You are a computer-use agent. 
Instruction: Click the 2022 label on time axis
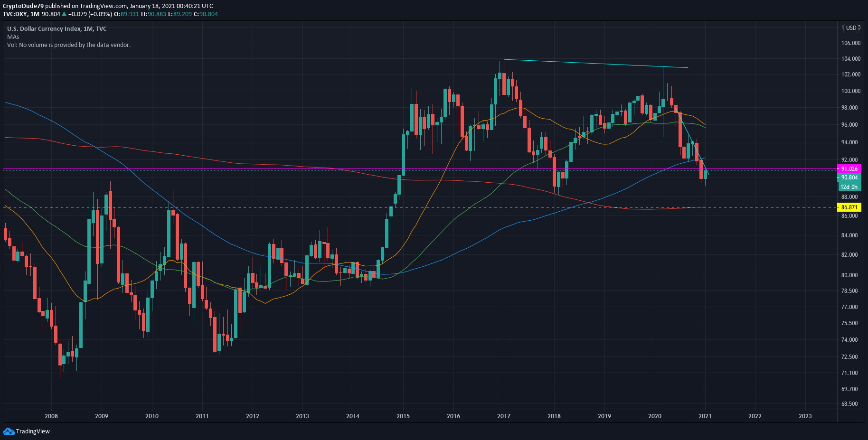pos(755,416)
